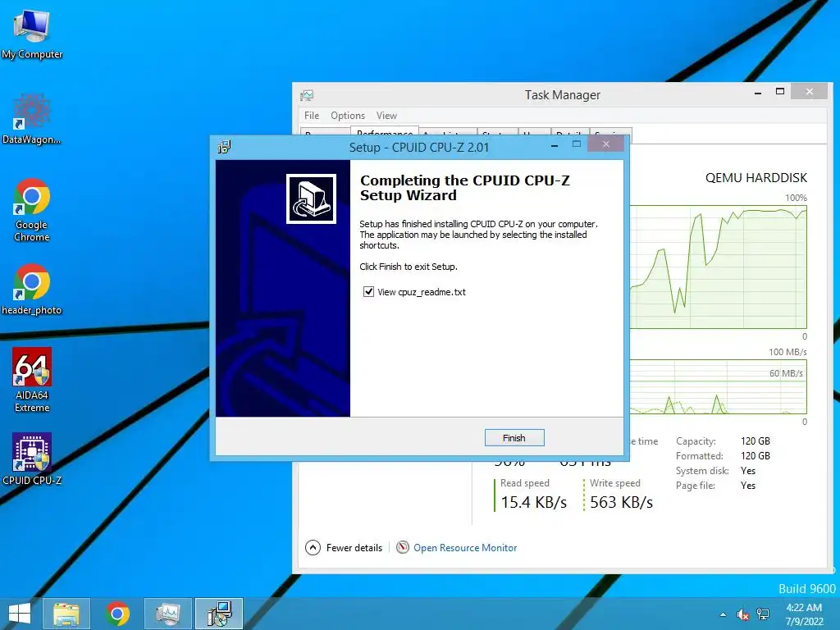Launch the CPUID CPU-Z desktop shortcut
This screenshot has height=630, width=840.
pyautogui.click(x=32, y=459)
